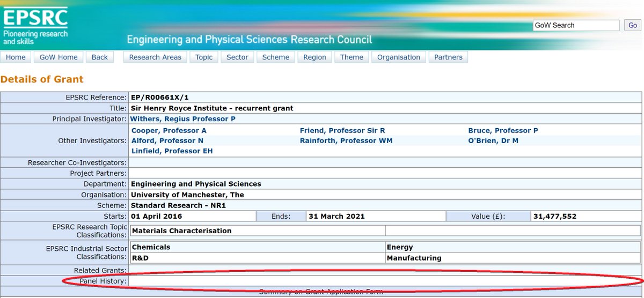The height and width of the screenshot is (298, 644).
Task: Click Engineering and Physical Sciences department value
Action: click(196, 184)
